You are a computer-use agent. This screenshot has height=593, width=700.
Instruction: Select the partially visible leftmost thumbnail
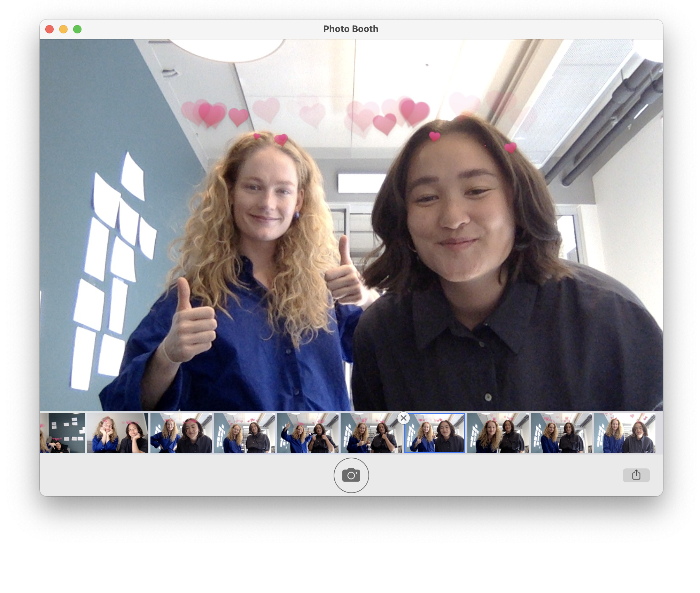62,433
